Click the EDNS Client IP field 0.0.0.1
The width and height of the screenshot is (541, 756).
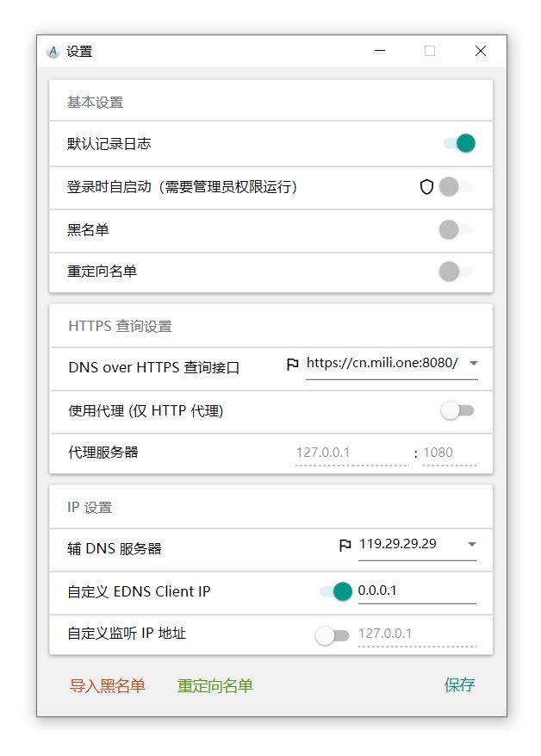(x=416, y=591)
